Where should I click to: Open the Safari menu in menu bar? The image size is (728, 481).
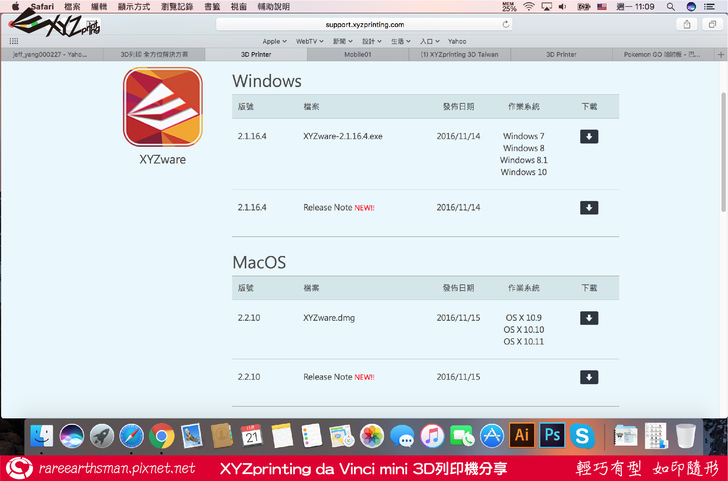42,6
